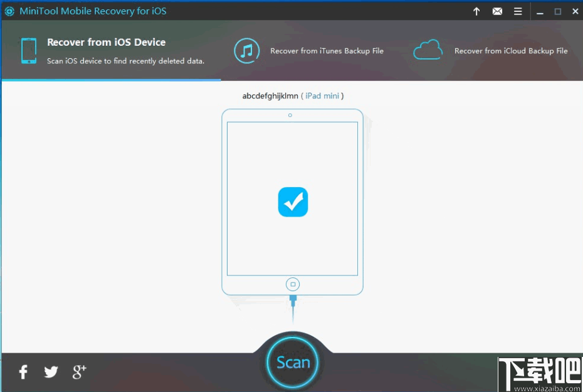
Task: Click the blue checkmark on the iPad screen
Action: 292,202
